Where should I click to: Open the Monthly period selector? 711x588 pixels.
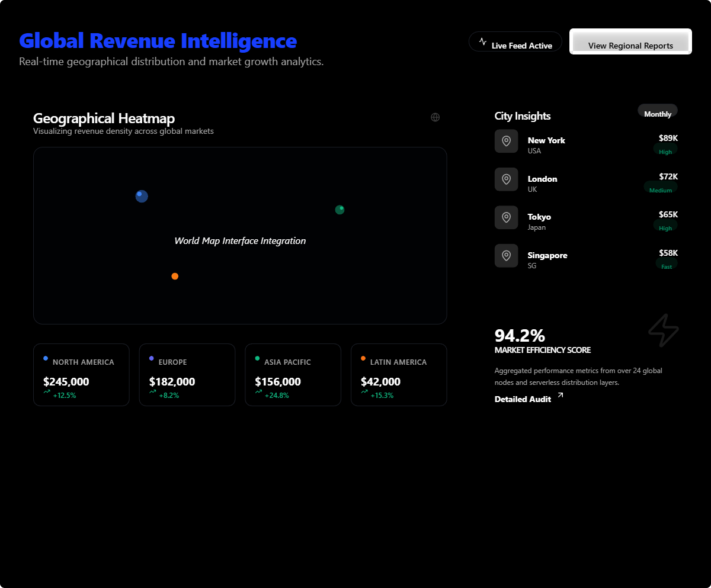point(657,112)
